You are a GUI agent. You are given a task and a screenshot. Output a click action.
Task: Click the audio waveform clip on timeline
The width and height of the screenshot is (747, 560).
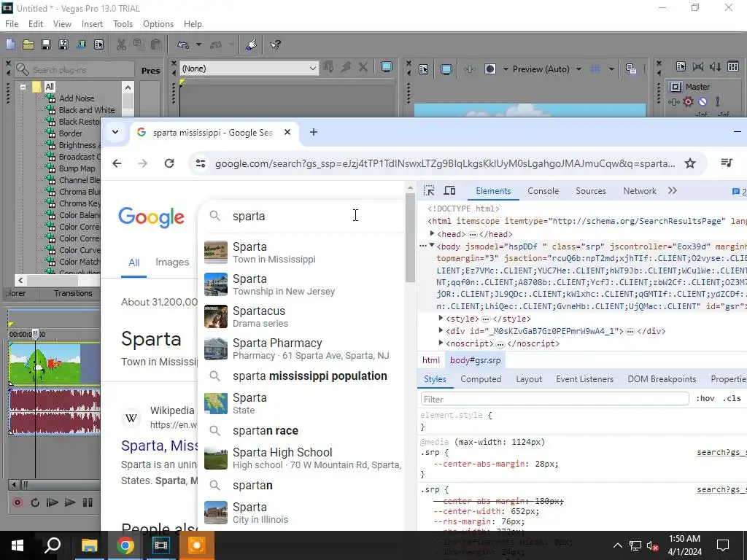coord(55,411)
